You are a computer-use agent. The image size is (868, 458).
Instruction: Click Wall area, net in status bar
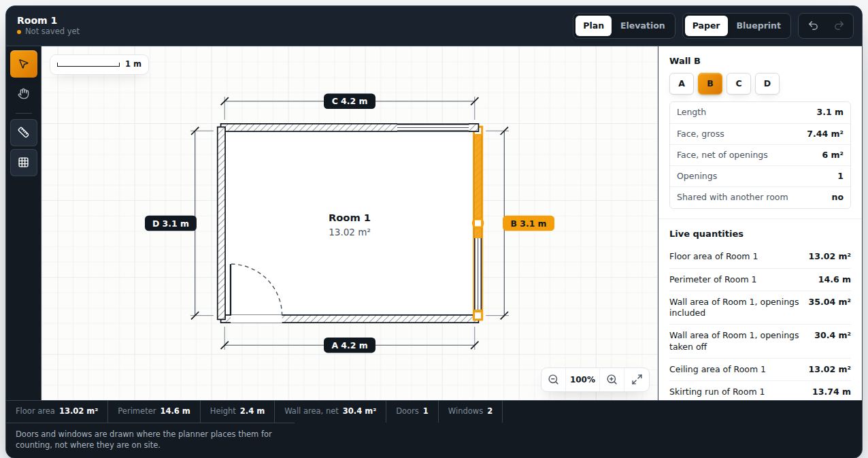coord(330,411)
